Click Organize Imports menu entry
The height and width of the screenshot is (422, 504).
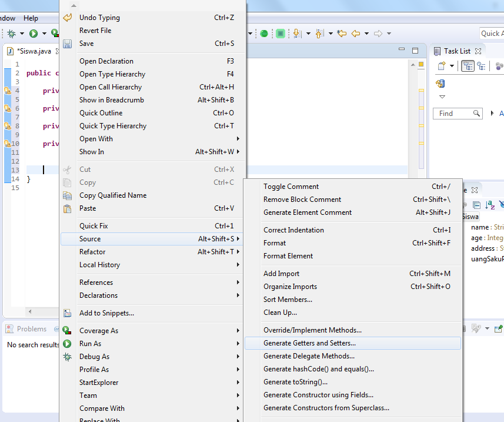[x=353, y=287]
